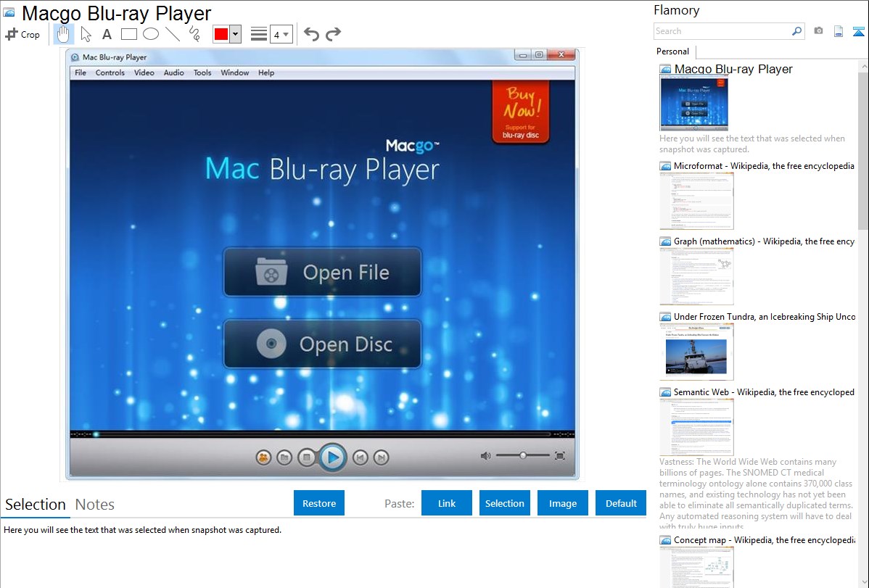Pick the freehand scribble tool
Screen dimensions: 869x588
194,34
